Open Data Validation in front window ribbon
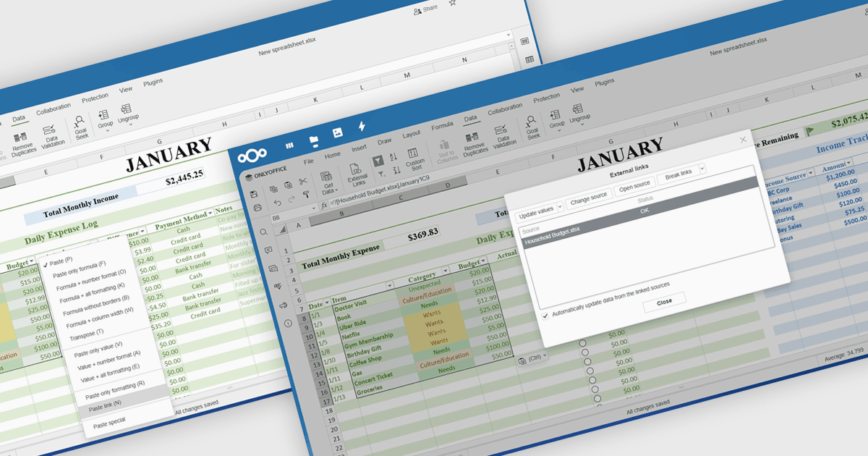868x456 pixels. [x=504, y=137]
